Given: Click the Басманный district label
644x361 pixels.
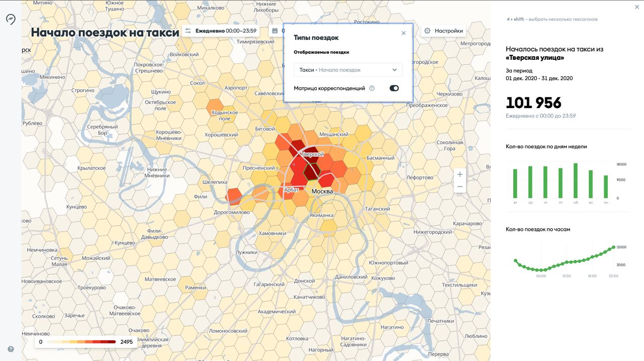Looking at the screenshot, I should click(380, 158).
